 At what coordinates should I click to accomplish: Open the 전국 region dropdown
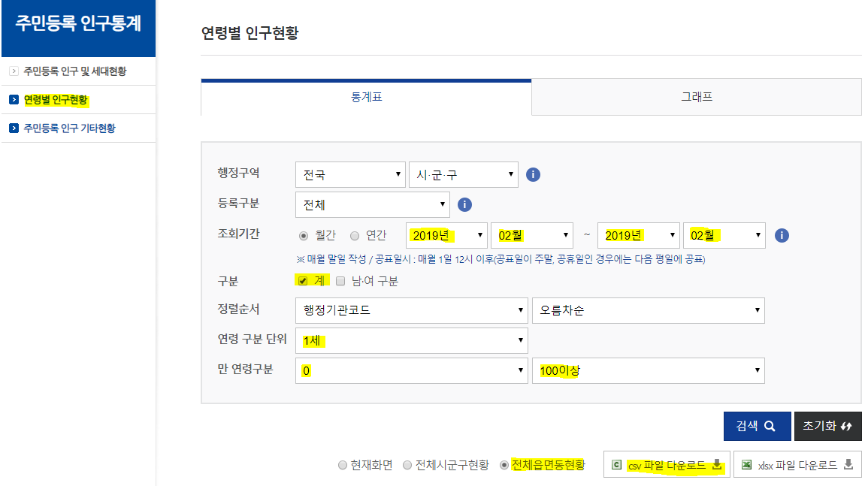click(x=350, y=175)
